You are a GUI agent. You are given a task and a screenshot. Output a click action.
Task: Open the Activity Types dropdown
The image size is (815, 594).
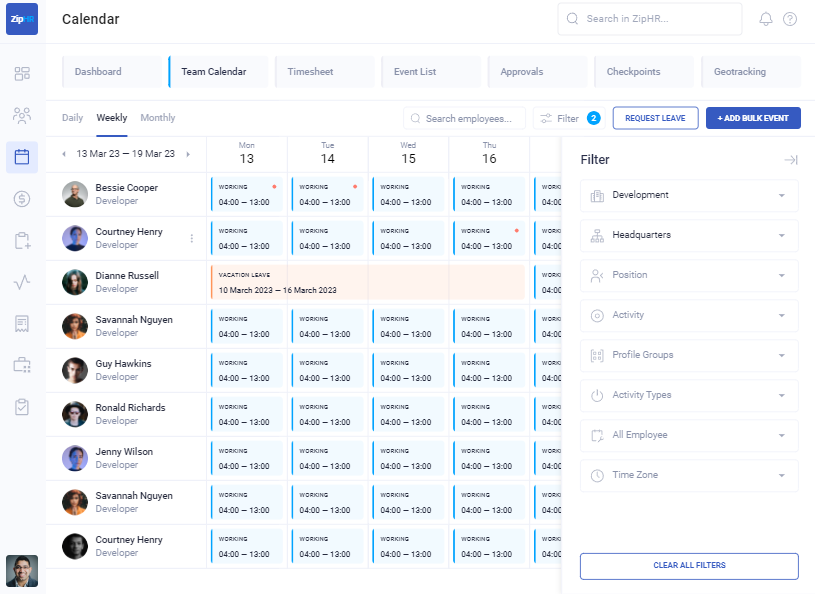point(688,395)
